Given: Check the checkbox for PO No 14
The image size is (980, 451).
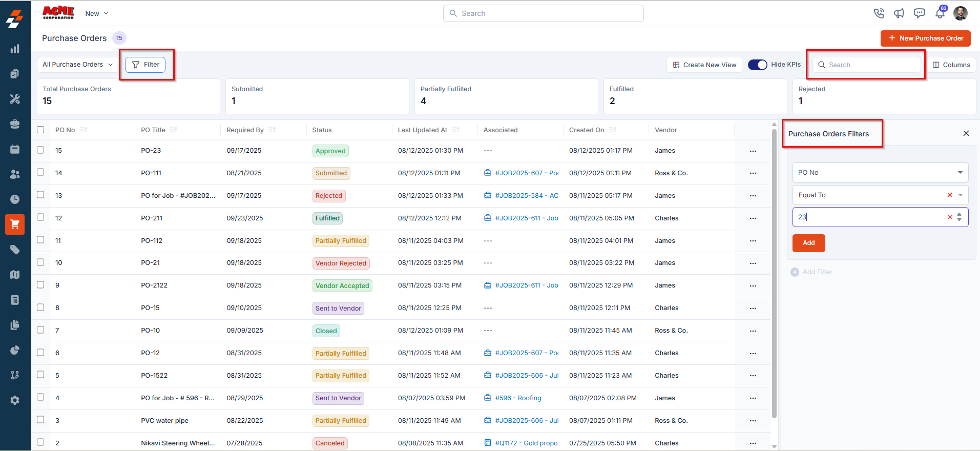Looking at the screenshot, I should point(40,172).
